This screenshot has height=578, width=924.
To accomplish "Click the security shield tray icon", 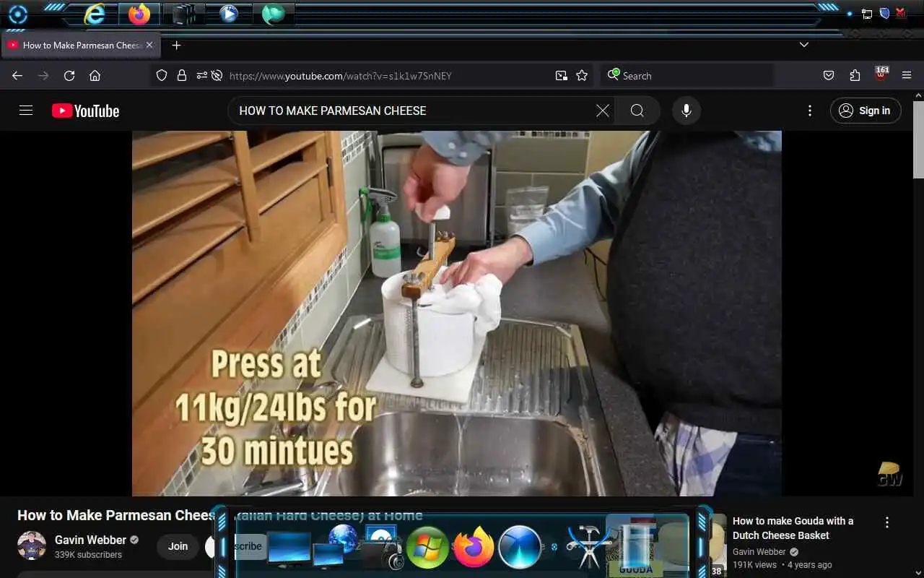I will click(x=884, y=13).
